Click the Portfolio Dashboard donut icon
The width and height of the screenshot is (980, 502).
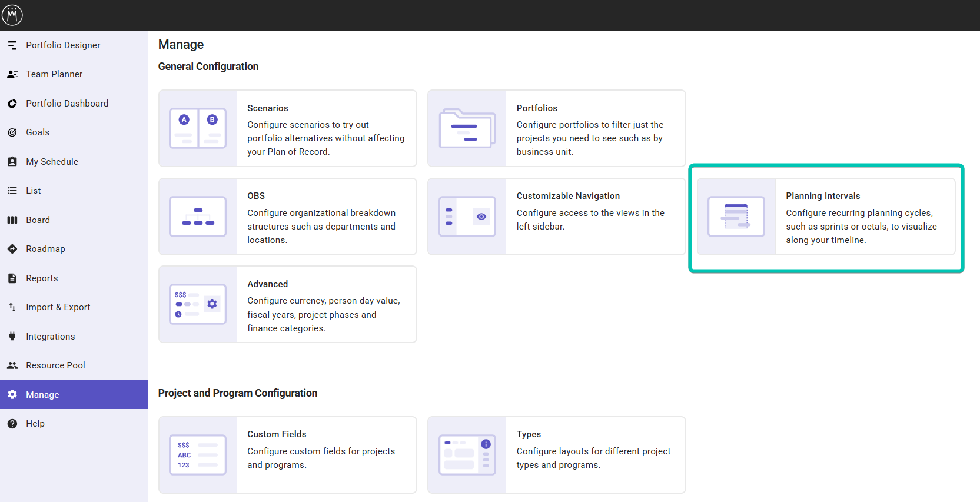12,104
